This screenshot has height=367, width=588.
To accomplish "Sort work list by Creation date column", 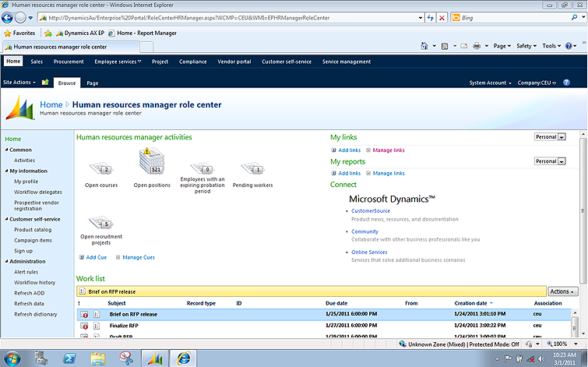I will (470, 303).
